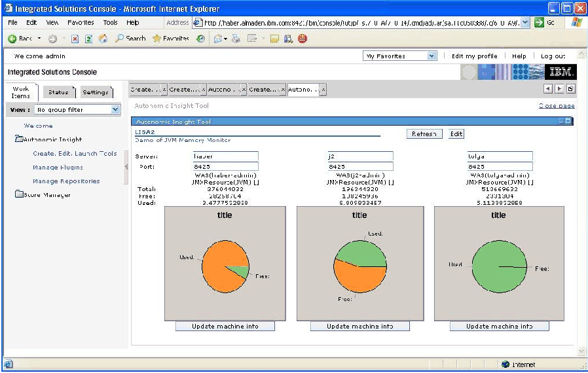Select Manage Plugins in navigation tree
Screen dimensions: 588x373
pos(58,168)
